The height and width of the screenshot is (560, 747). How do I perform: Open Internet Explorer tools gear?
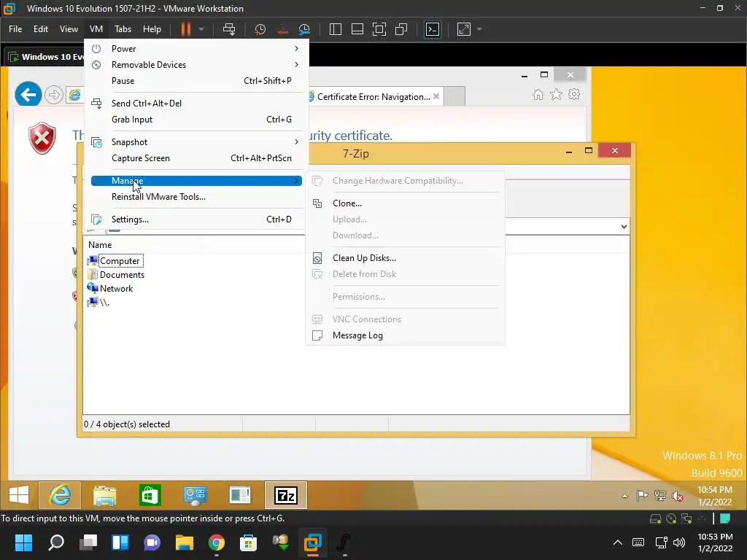[x=574, y=94]
